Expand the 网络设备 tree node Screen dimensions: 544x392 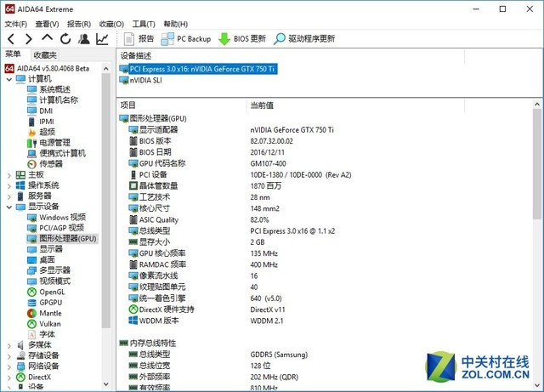pos(9,366)
